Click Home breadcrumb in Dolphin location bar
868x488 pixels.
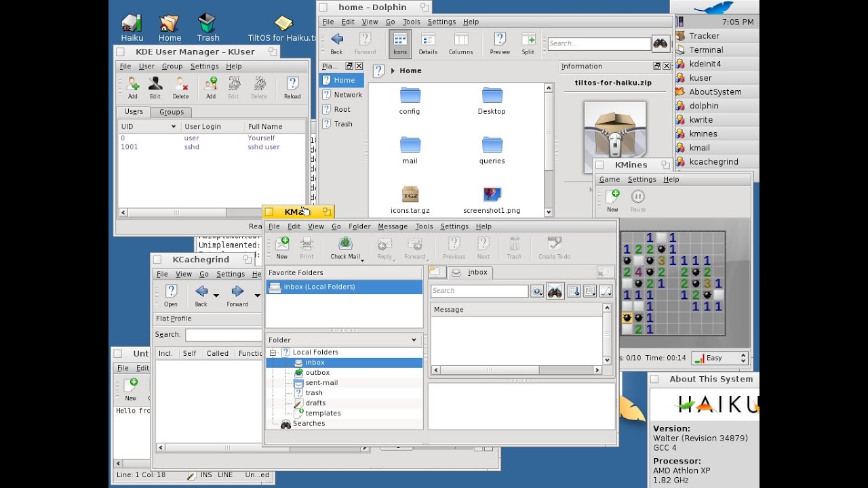410,70
